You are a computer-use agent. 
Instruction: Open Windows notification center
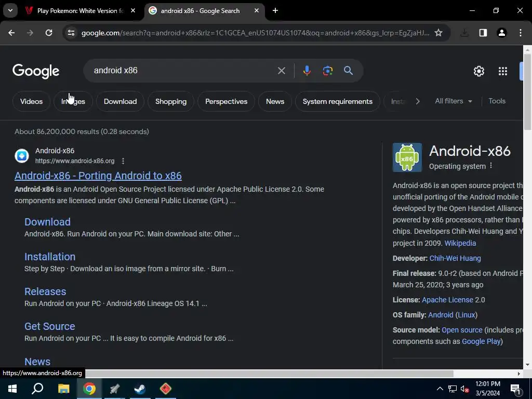coord(515,389)
